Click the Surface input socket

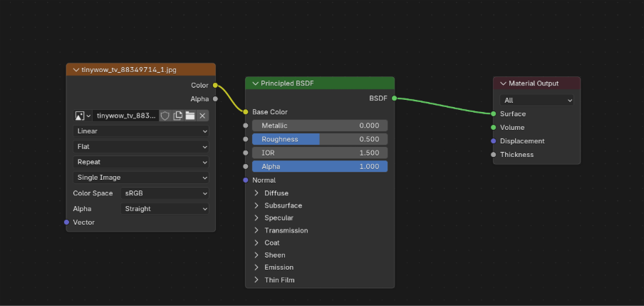click(493, 114)
